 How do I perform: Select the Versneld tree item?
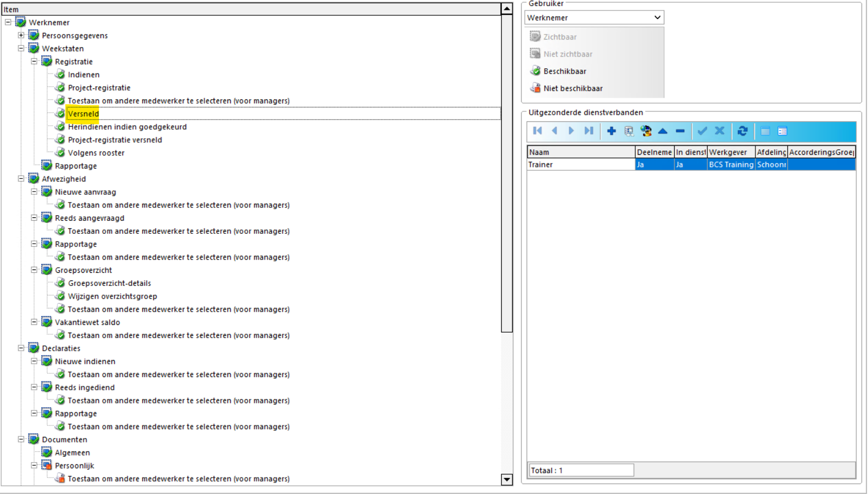tap(83, 114)
